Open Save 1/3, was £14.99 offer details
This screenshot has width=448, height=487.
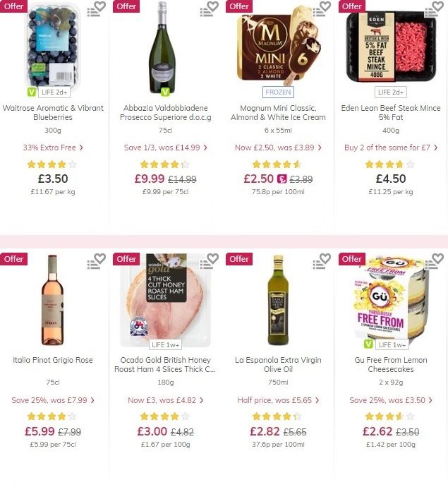166,148
